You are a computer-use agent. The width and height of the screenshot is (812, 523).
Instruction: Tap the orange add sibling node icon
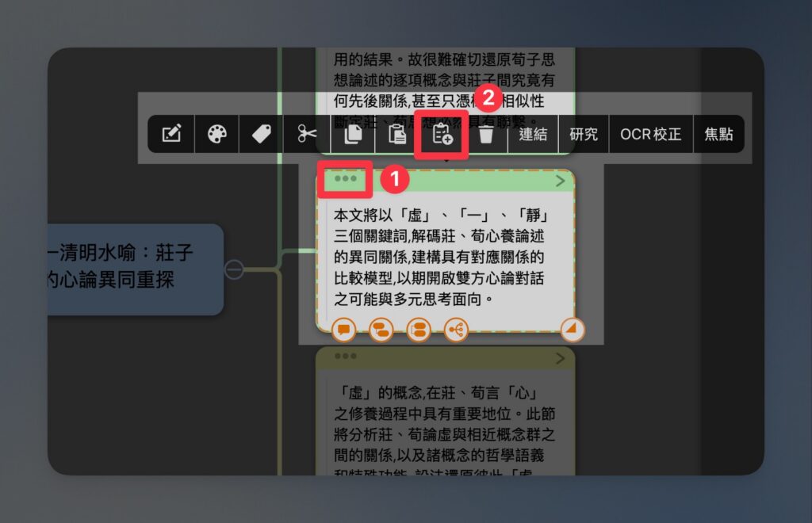[x=381, y=330]
